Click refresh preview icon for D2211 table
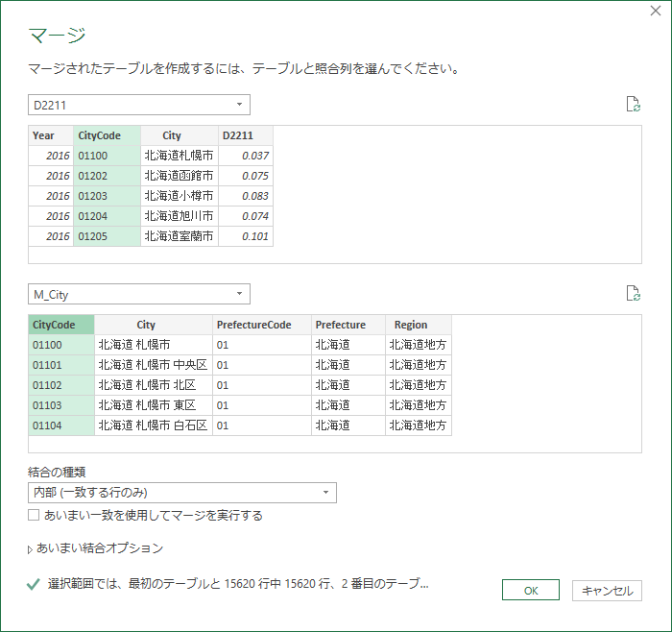Image resolution: width=672 pixels, height=632 pixels. point(632,105)
